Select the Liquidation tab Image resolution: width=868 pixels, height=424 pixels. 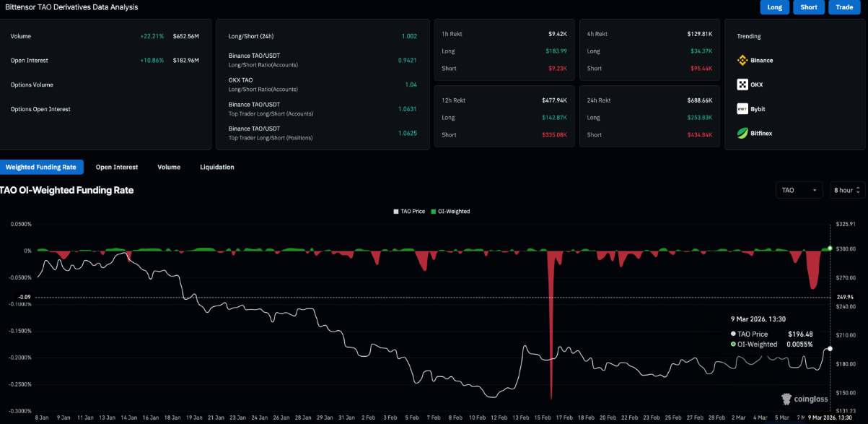217,167
